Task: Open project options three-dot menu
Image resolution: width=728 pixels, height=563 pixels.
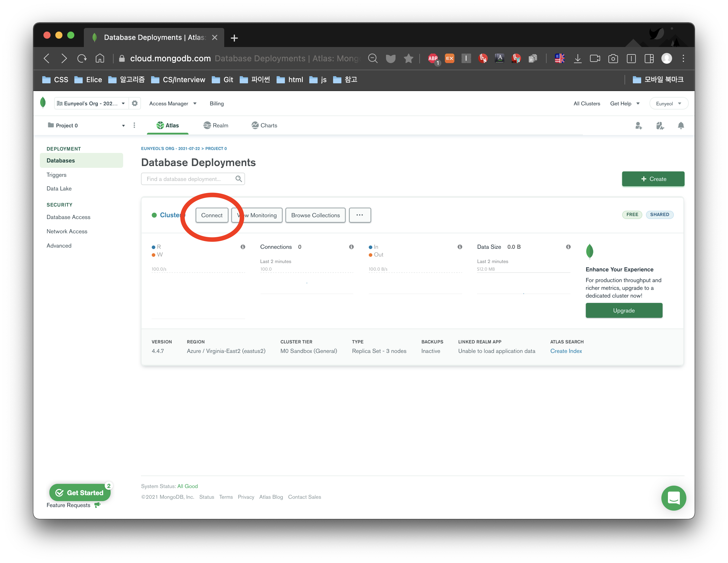Action: click(x=134, y=125)
